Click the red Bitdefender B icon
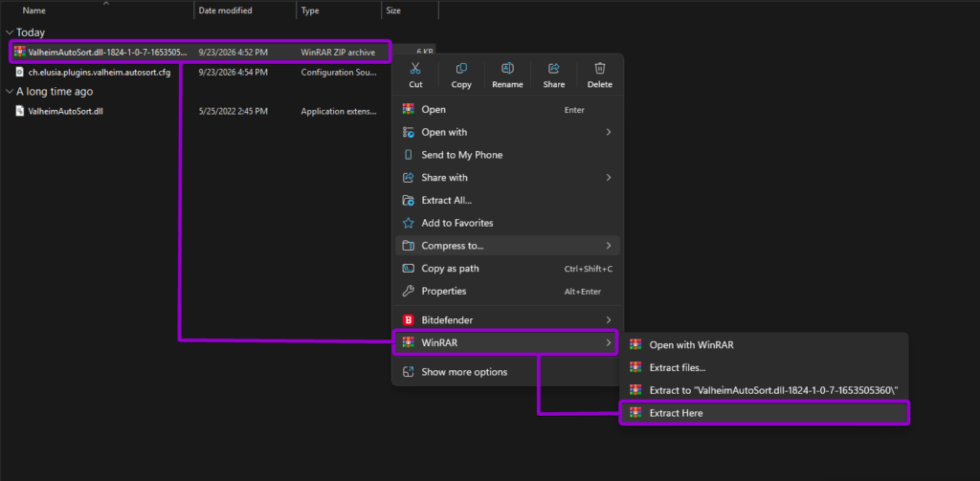Image resolution: width=980 pixels, height=481 pixels. [408, 319]
